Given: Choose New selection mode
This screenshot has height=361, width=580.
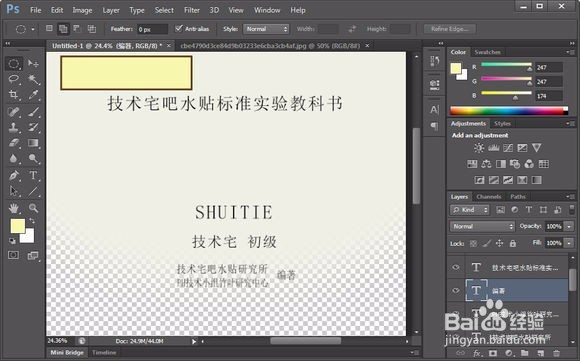Looking at the screenshot, I should point(49,28).
